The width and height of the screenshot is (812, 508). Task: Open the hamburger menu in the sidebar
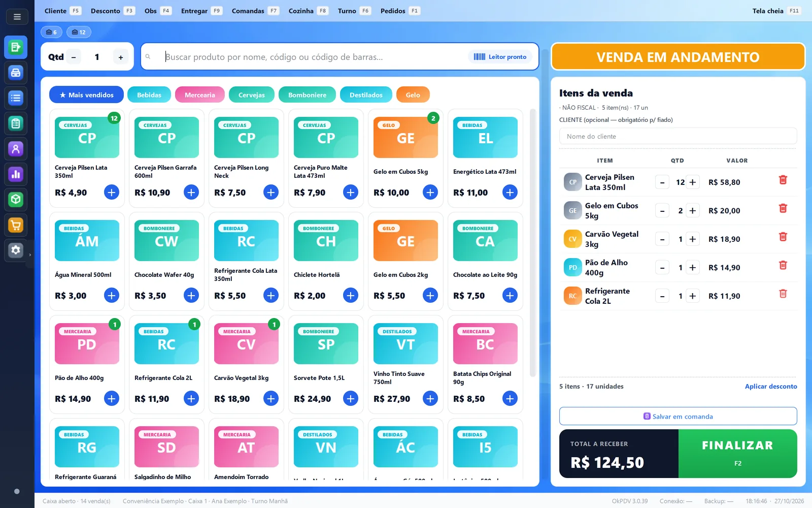pos(17,17)
